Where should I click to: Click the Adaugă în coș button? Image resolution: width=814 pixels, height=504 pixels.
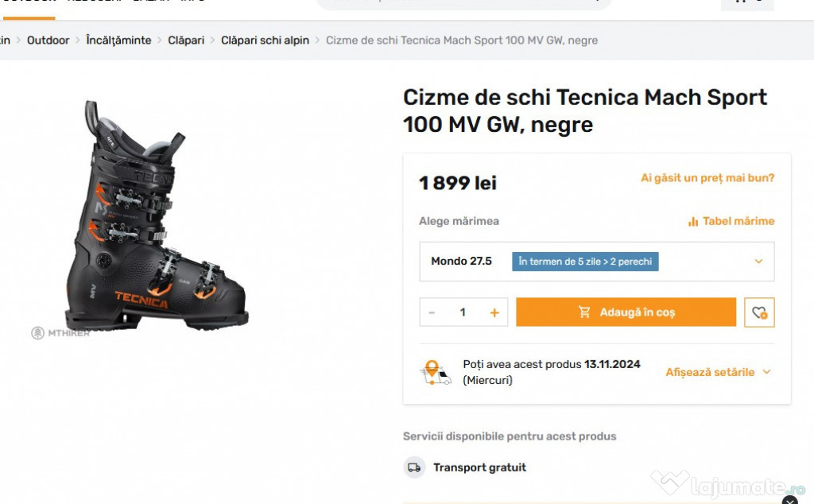(x=626, y=312)
